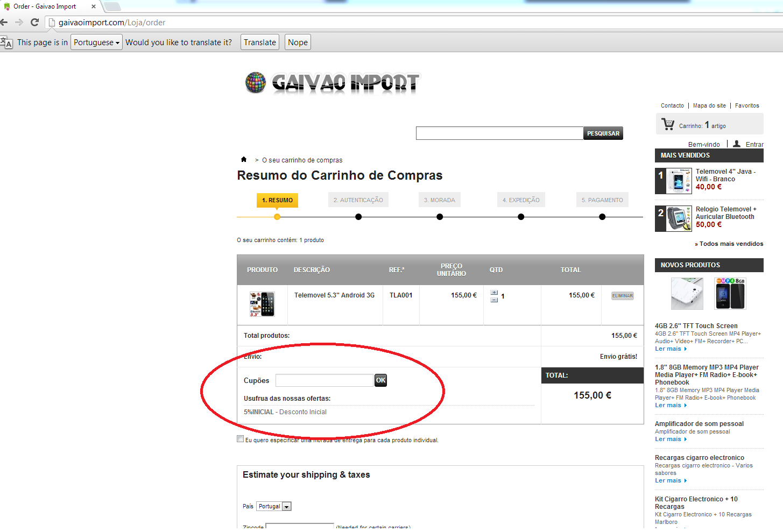Click Telemovel 4" Java Wifi Branco thumbnail
This screenshot has height=532, width=783.
click(x=679, y=181)
